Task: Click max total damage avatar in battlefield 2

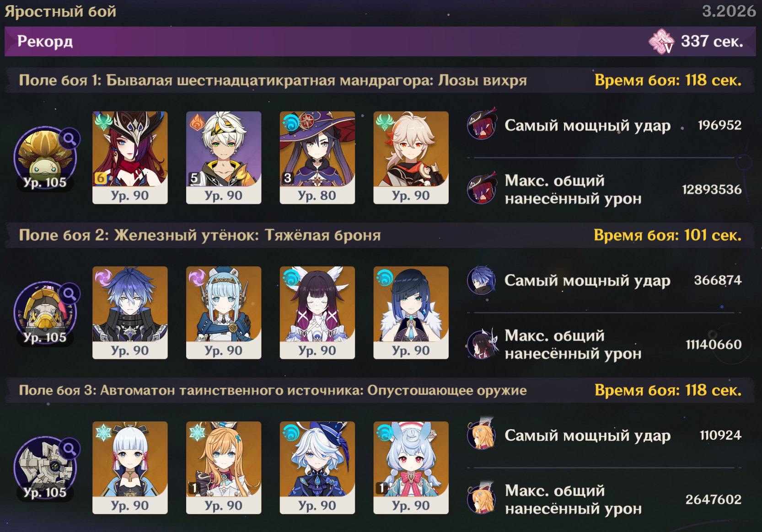Action: pyautogui.click(x=482, y=344)
